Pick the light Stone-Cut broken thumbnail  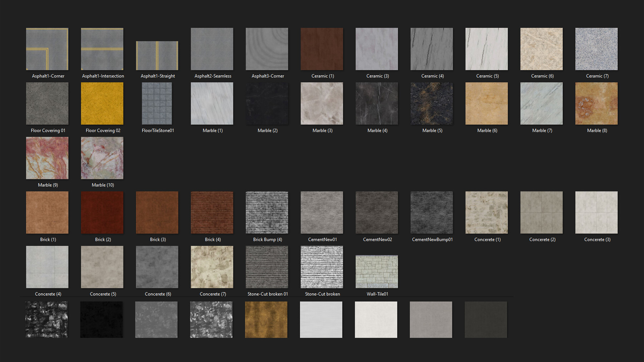tap(322, 267)
